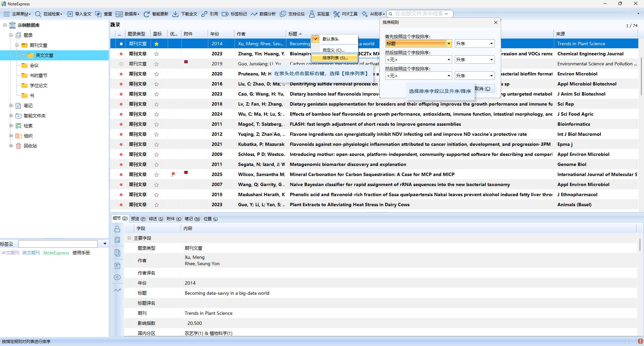
Task: Click the AI助手 sparkle icon
Action: 365,14
